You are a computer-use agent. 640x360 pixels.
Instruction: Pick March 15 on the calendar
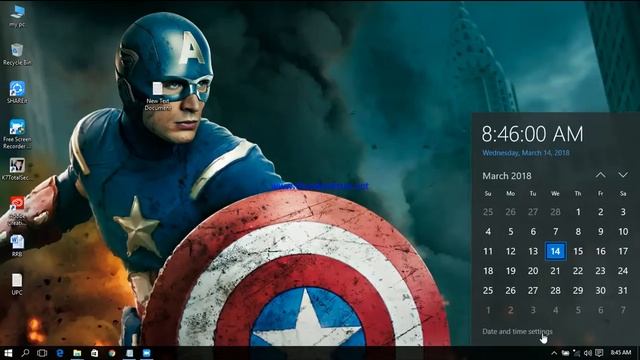(578, 251)
